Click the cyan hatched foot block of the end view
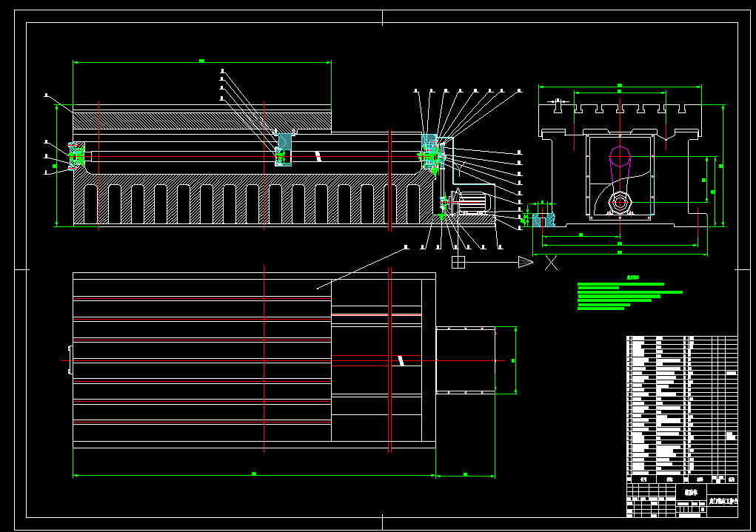 pyautogui.click(x=543, y=220)
